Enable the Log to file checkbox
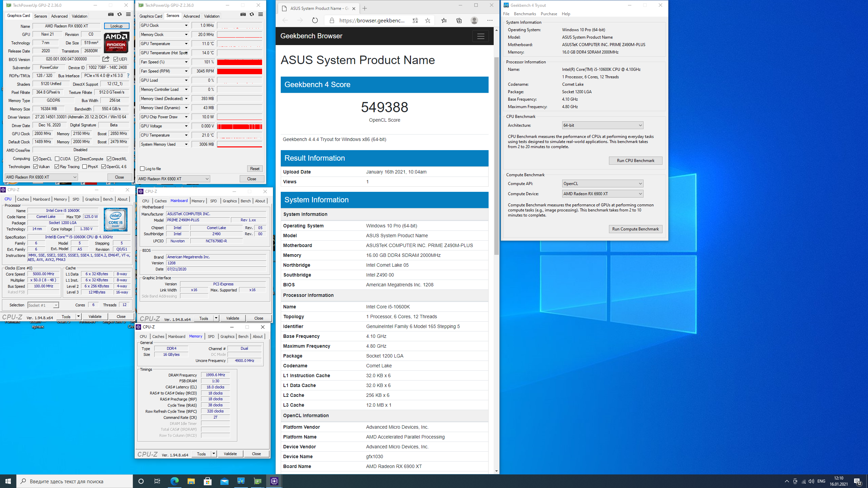Image resolution: width=868 pixels, height=488 pixels. coord(142,169)
